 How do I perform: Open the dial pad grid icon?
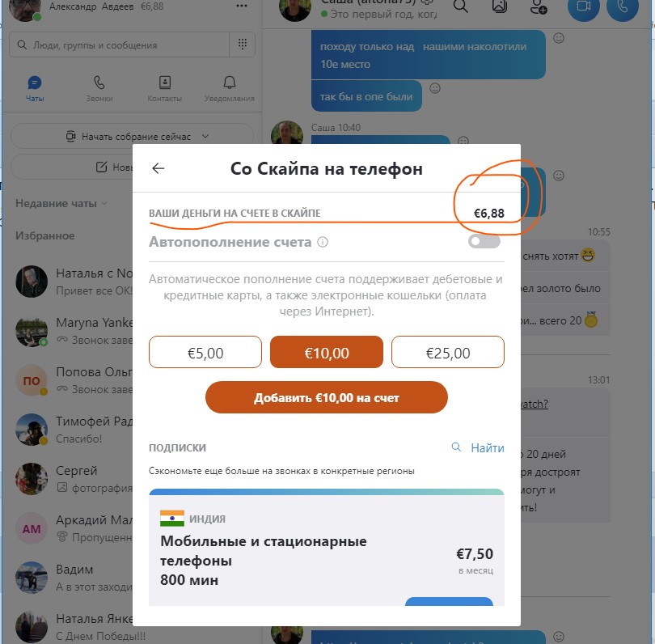tap(243, 44)
